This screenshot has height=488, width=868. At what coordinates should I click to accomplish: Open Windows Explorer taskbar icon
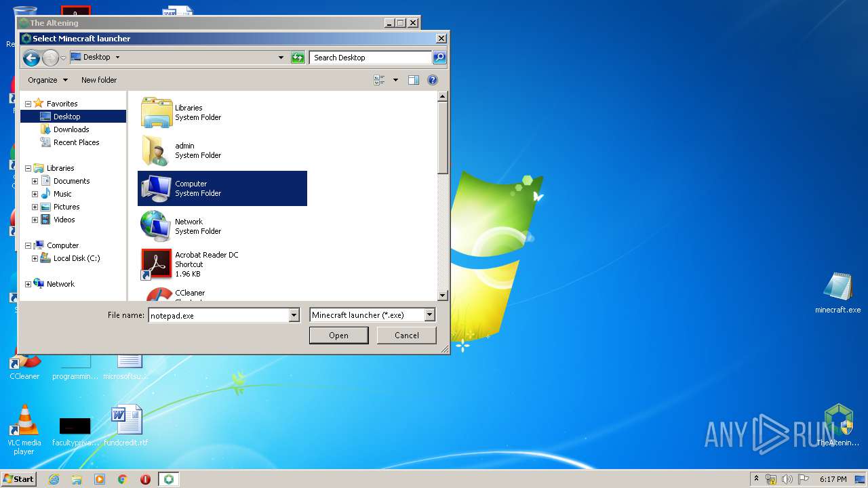(77, 479)
